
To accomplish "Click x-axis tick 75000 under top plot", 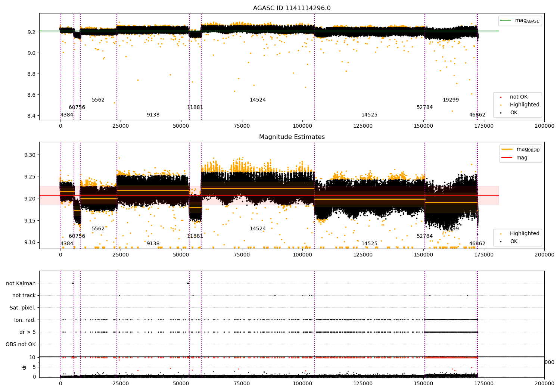I will (x=242, y=126).
